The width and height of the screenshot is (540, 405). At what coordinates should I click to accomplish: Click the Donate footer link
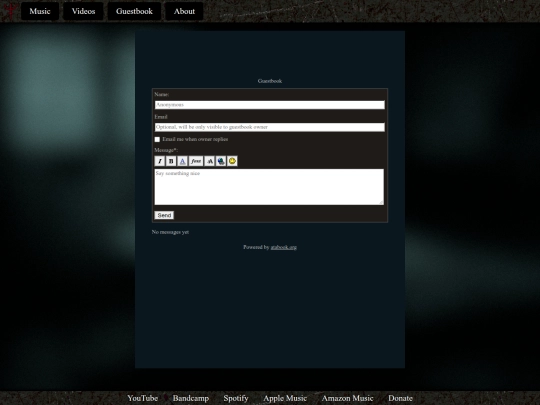400,398
